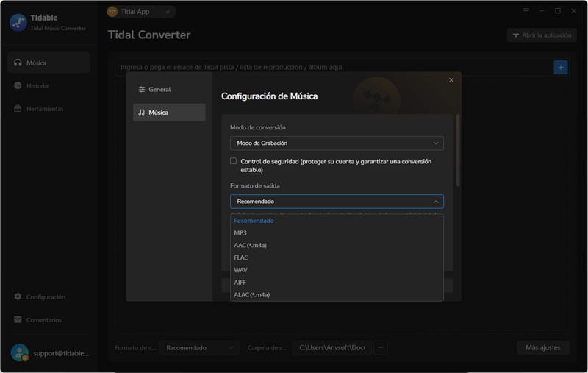Close the Configuración de Música dialog
The width and height of the screenshot is (588, 373).
(x=451, y=80)
